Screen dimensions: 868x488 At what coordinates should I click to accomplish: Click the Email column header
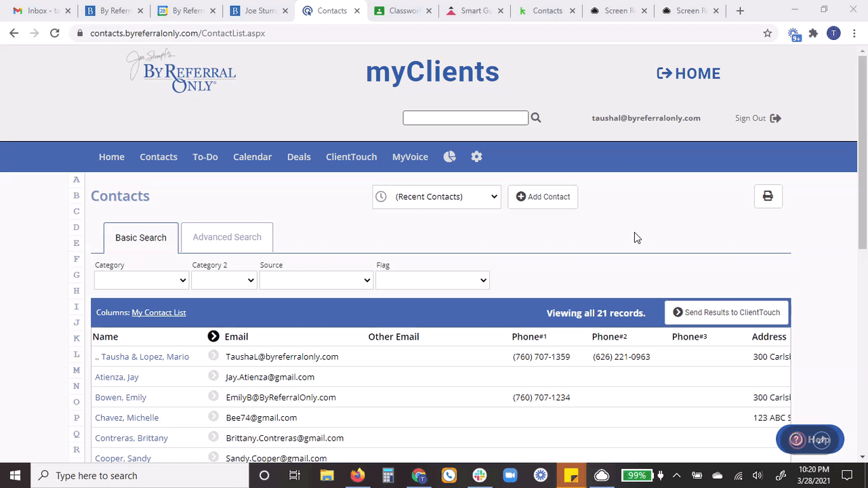[236, 336]
